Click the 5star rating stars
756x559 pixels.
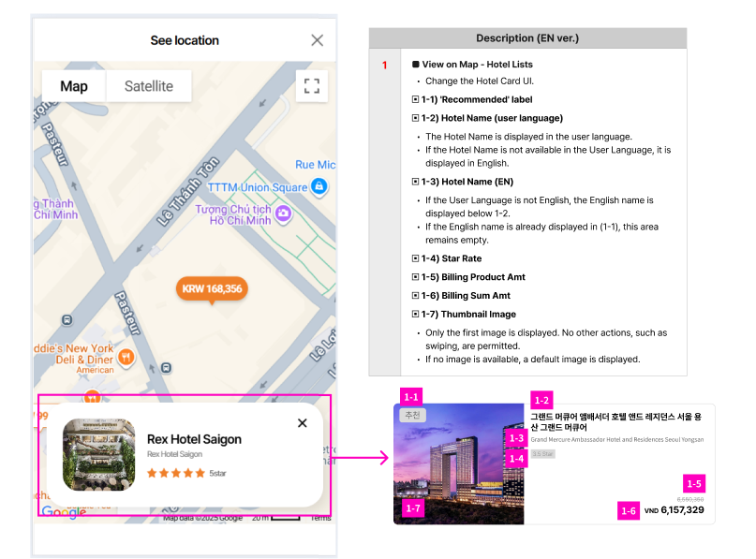176,473
